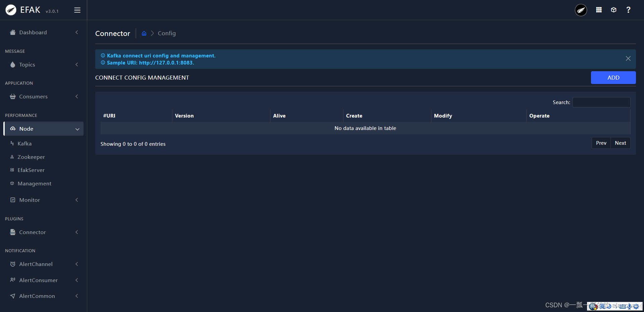Expand the AlertConsumer menu chevron
The image size is (644, 312).
[x=77, y=280]
